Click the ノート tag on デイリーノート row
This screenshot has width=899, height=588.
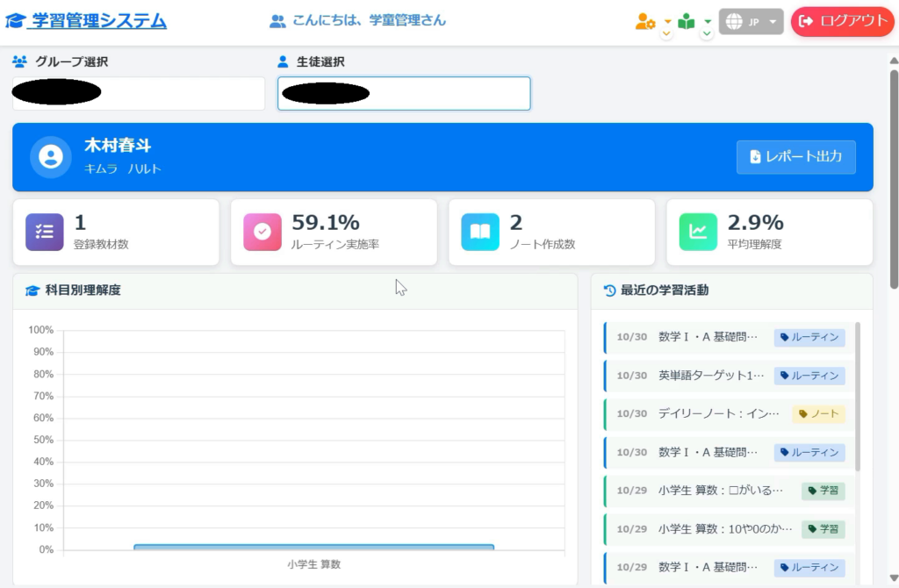819,413
